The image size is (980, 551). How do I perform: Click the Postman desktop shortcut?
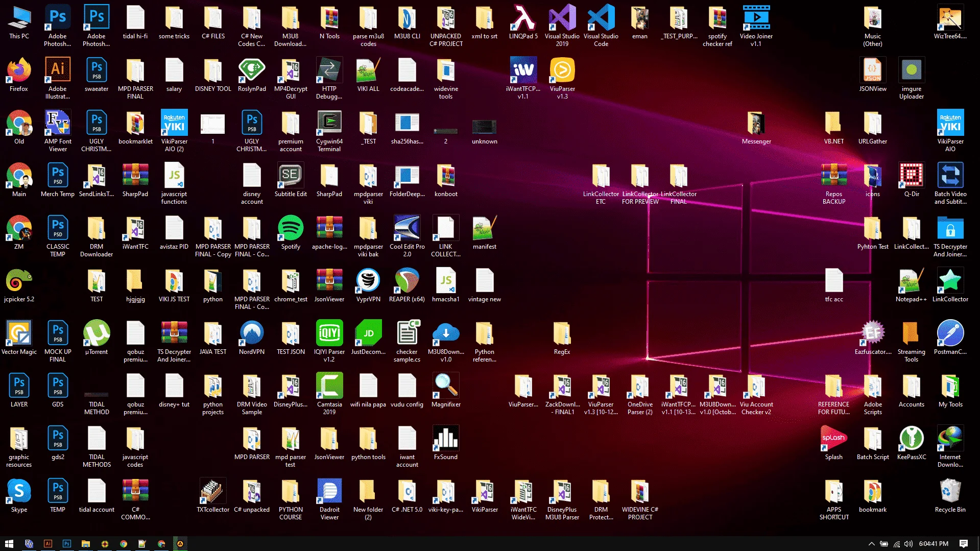click(x=950, y=338)
